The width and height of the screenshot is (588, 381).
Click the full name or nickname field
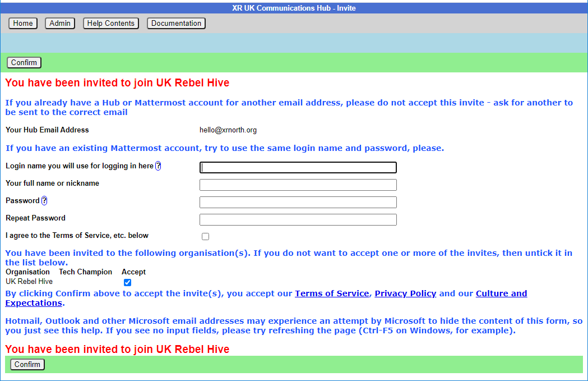coord(298,185)
